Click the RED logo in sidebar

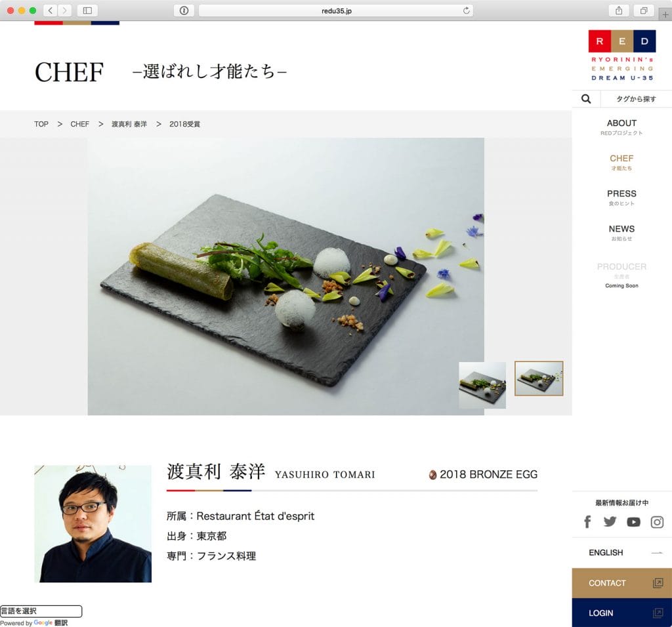pyautogui.click(x=622, y=56)
